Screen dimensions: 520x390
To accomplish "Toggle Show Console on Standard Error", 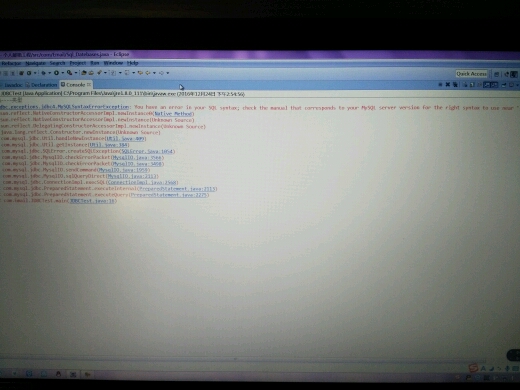I will click(494, 85).
